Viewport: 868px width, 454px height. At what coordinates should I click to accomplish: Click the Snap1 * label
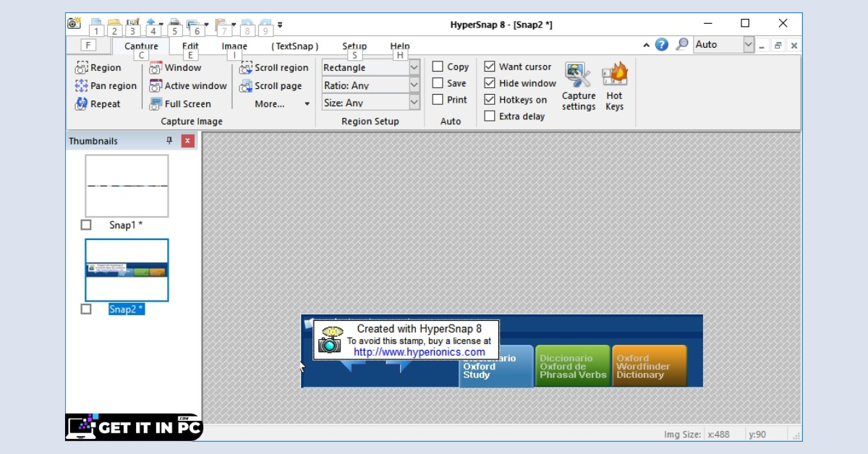[126, 225]
